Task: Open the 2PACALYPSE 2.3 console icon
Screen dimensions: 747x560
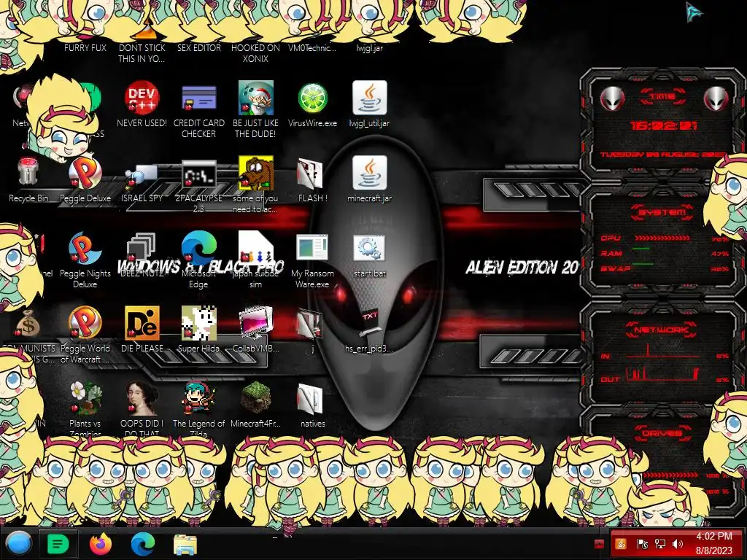Action: (x=198, y=174)
